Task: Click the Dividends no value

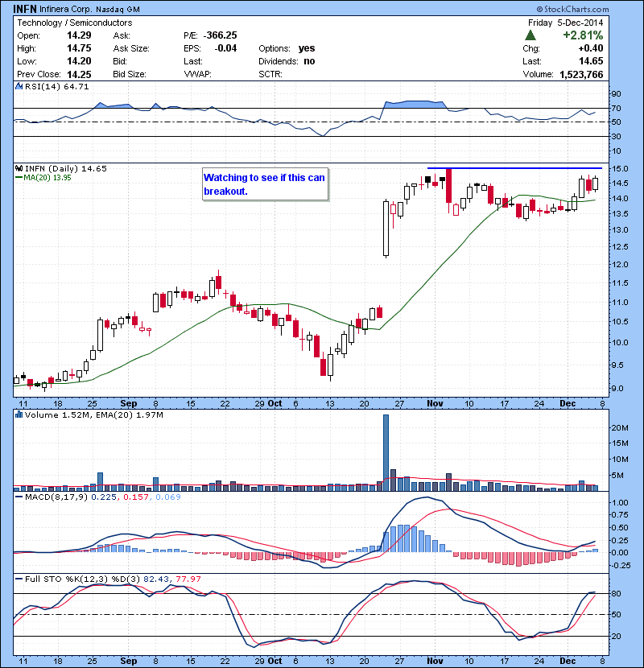Action: pos(309,61)
